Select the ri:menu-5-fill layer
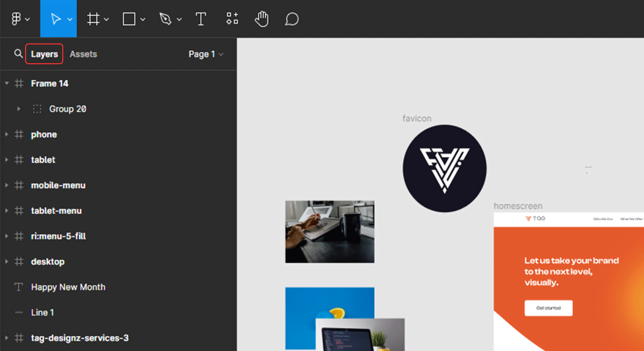The width and height of the screenshot is (644, 351). pos(118,236)
